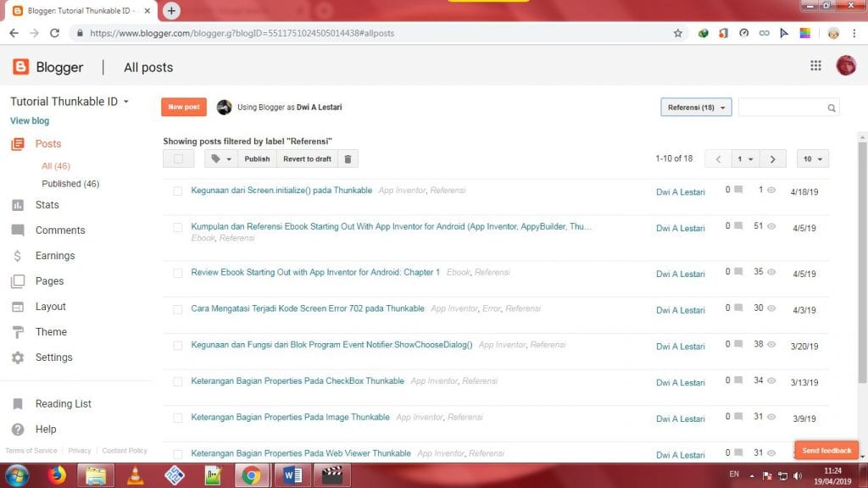This screenshot has width=868, height=488.
Task: Click the View blog link
Action: (30, 121)
